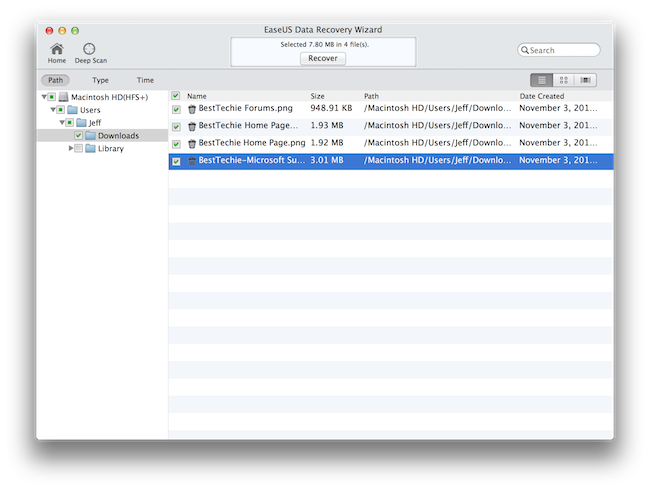
Task: Uncheck the 1.93 MB file checkbox
Action: coord(176,127)
